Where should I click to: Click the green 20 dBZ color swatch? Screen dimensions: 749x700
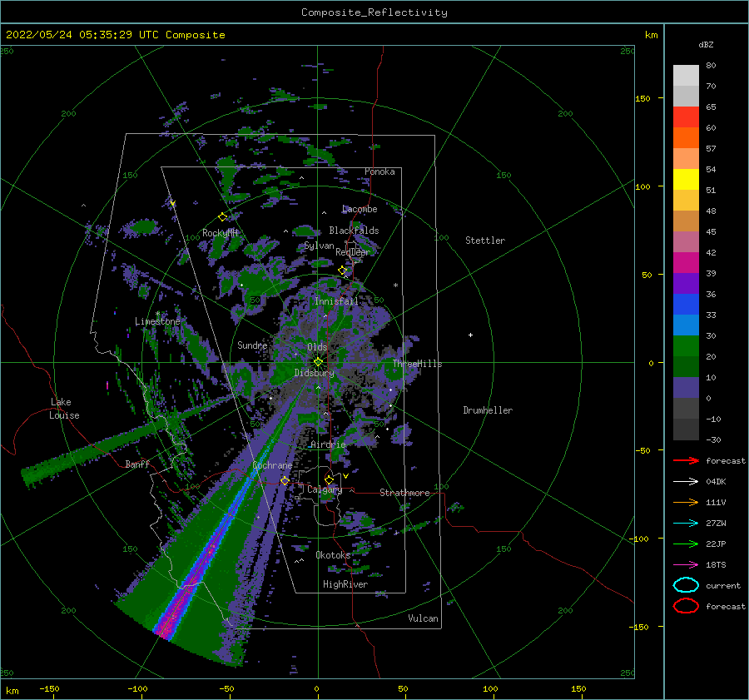click(686, 345)
